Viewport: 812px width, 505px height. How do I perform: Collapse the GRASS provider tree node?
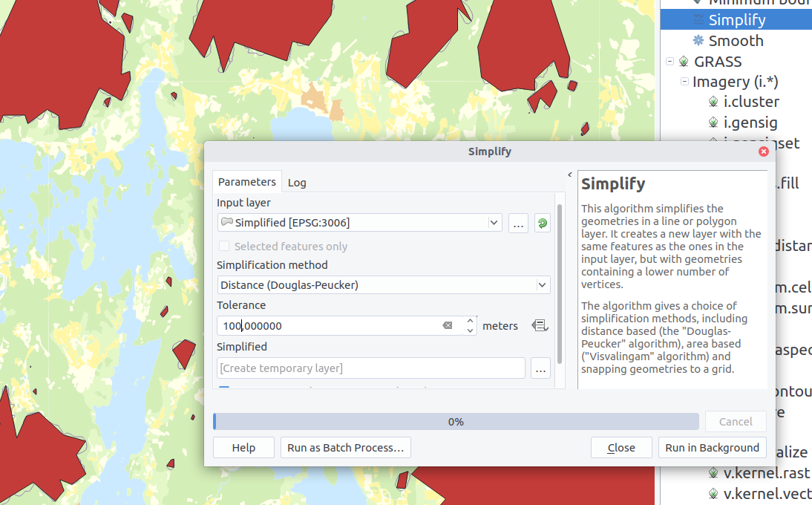(x=669, y=62)
